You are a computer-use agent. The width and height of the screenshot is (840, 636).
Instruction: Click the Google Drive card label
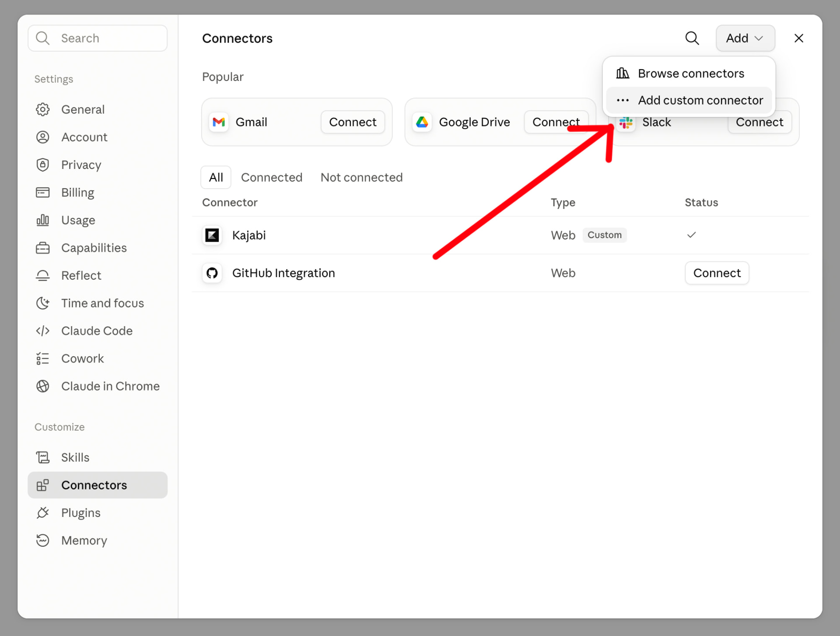474,122
